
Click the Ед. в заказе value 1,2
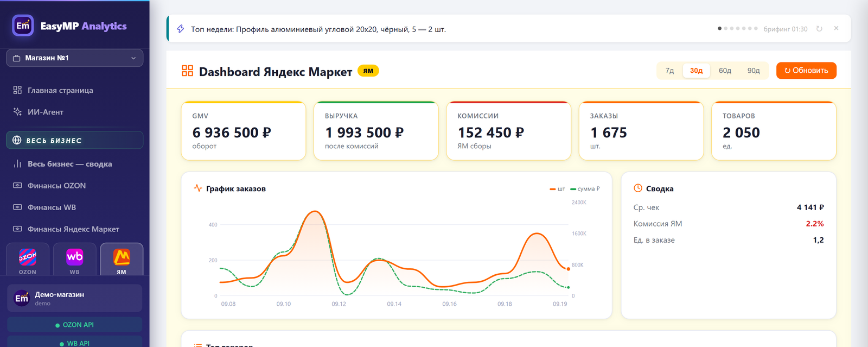point(818,240)
